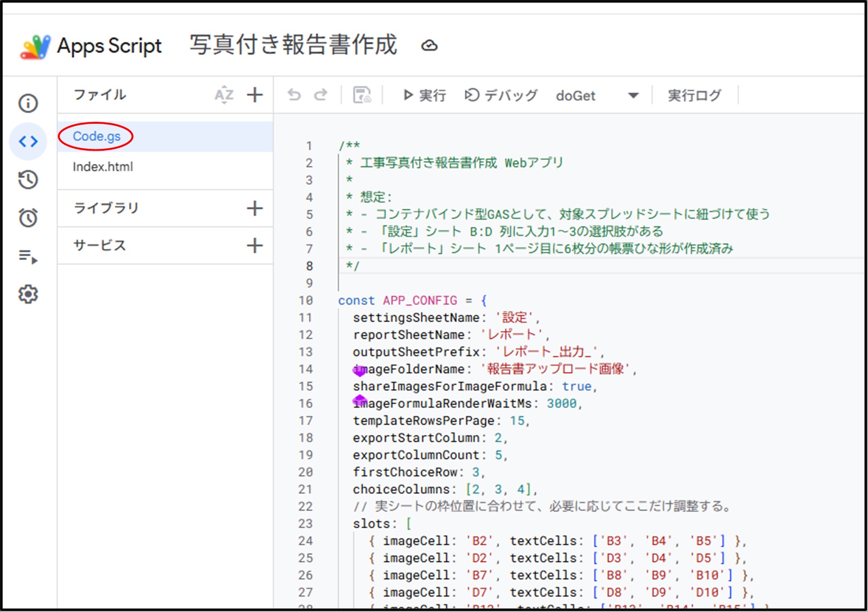Click the exportStartColumn: 2 line
Viewport: 868px width, 612px height.
pos(430,438)
